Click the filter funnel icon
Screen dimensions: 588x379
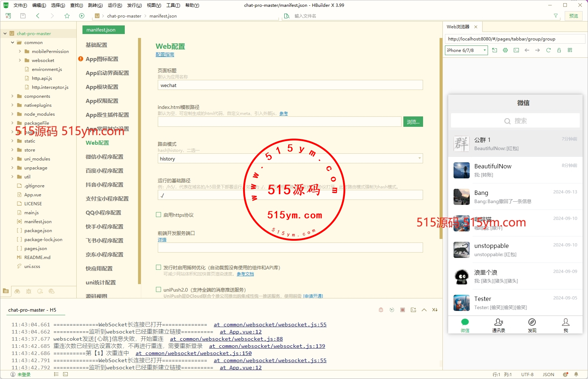556,16
